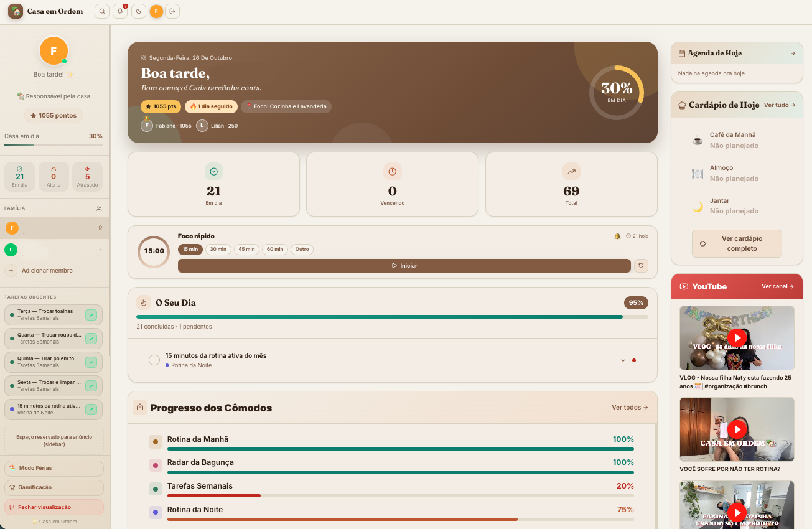Open Gamificação in sidebar
The height and width of the screenshot is (529, 812).
click(54, 487)
